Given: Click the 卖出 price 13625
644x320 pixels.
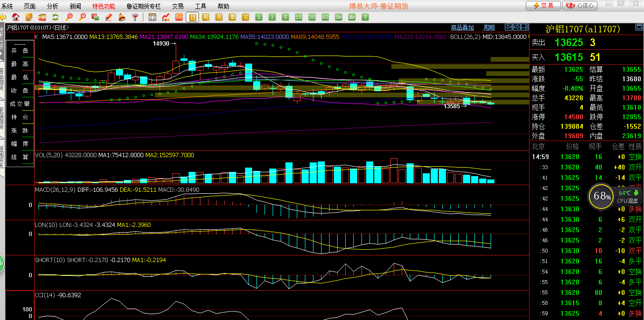Looking at the screenshot, I should pos(568,42).
